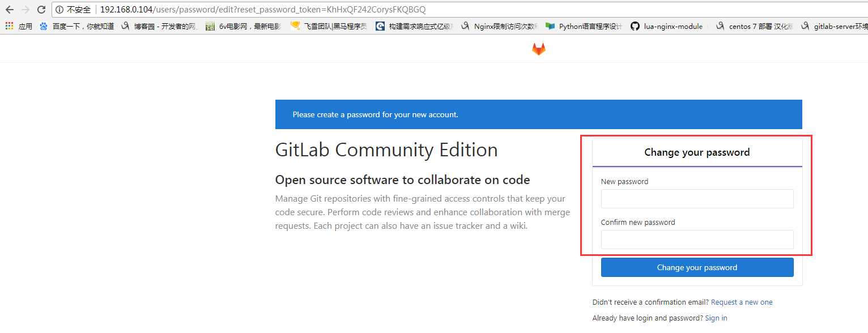Click the browser forward arrow
Viewport: 868px width, 333px height.
point(25,10)
